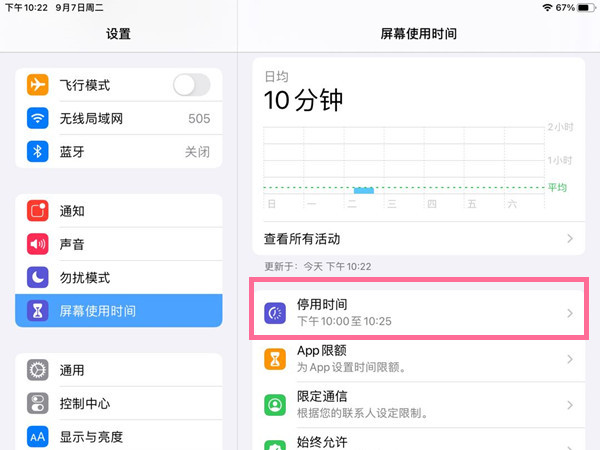Expand 查看所有活动 with its chevron arrow

[570, 239]
